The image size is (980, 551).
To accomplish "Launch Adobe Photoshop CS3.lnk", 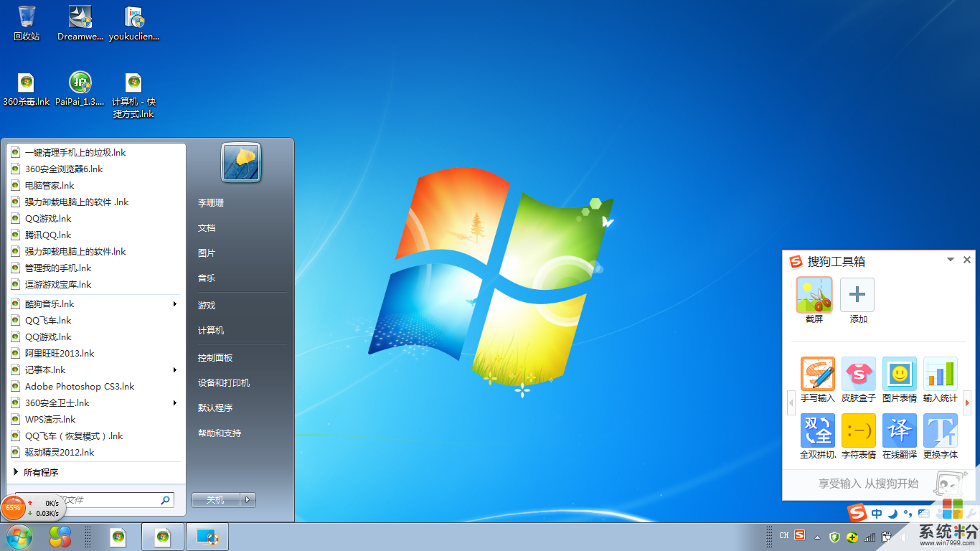I will 96,387.
